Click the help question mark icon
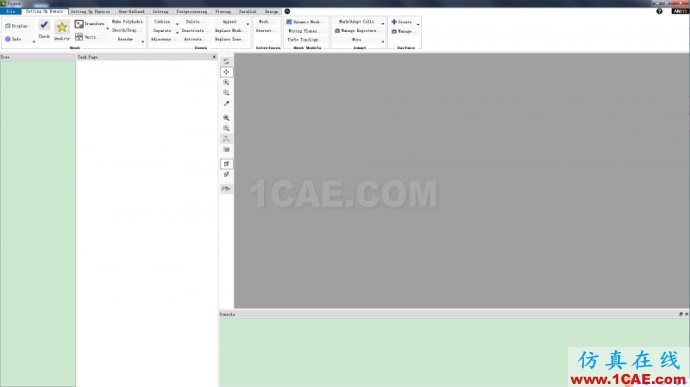Image resolution: width=690 pixels, height=387 pixels. (659, 11)
